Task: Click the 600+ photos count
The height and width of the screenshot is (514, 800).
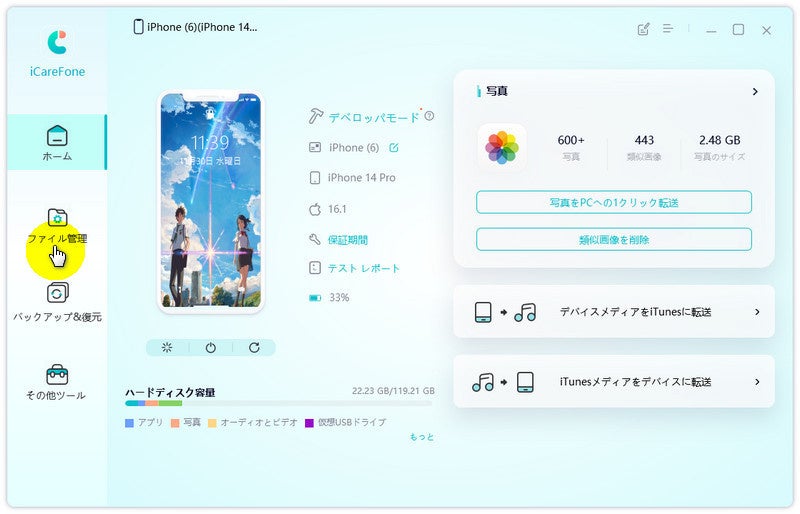Action: point(571,140)
